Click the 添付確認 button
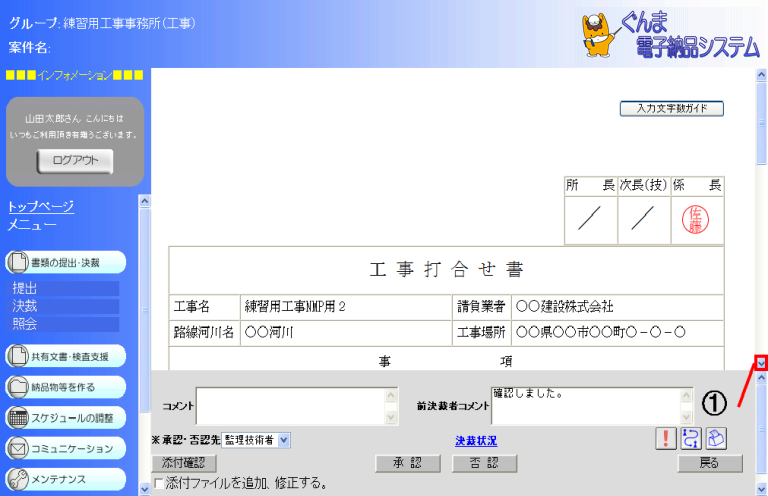 click(x=183, y=463)
